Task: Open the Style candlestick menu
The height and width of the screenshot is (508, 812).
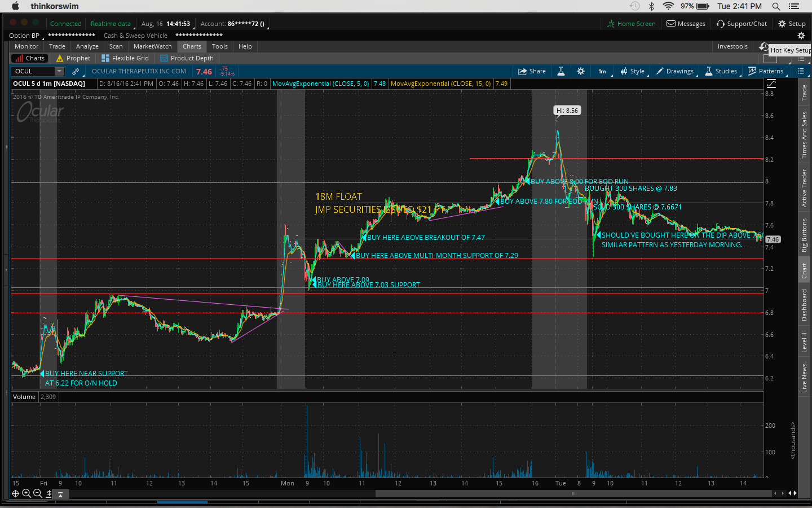Action: coord(632,71)
